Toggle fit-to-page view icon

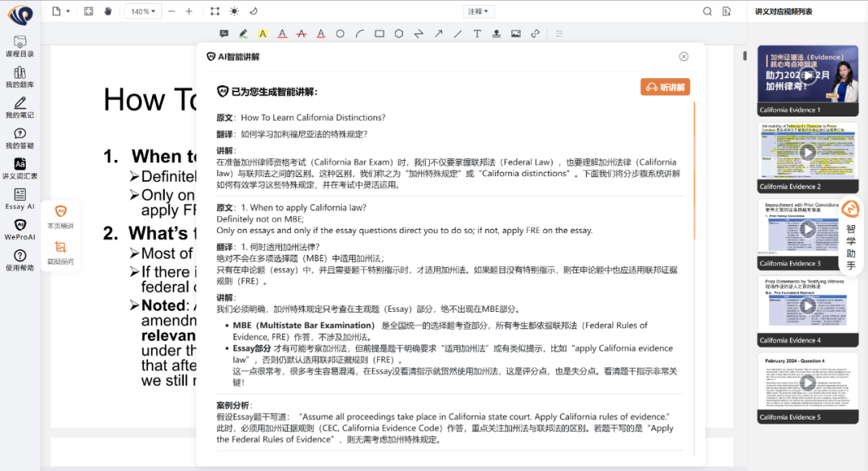[88, 11]
